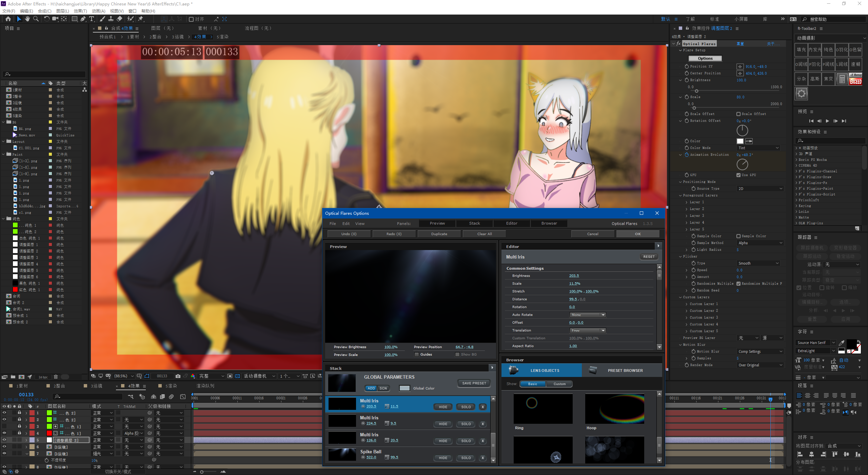This screenshot has width=868, height=475.
Task: Expand Foreground Layer 1 row
Action: 687,202
